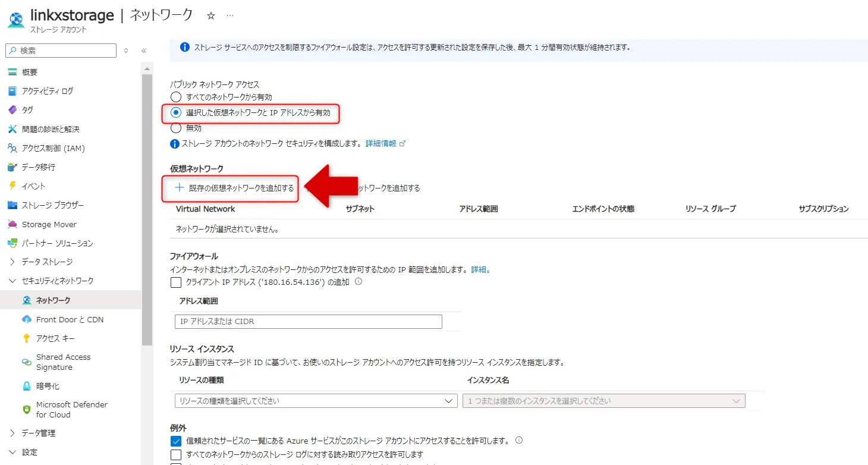Click the アドレス範囲 column header in network table

point(479,209)
